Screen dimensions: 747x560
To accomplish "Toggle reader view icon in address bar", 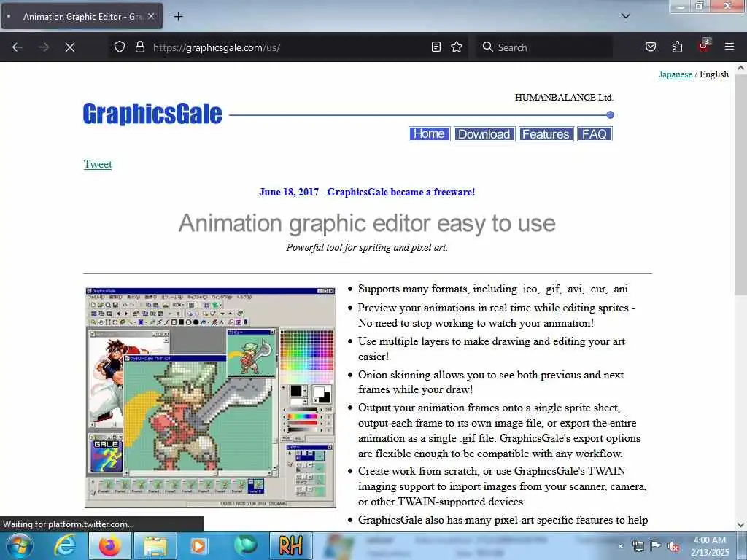I will (x=436, y=47).
